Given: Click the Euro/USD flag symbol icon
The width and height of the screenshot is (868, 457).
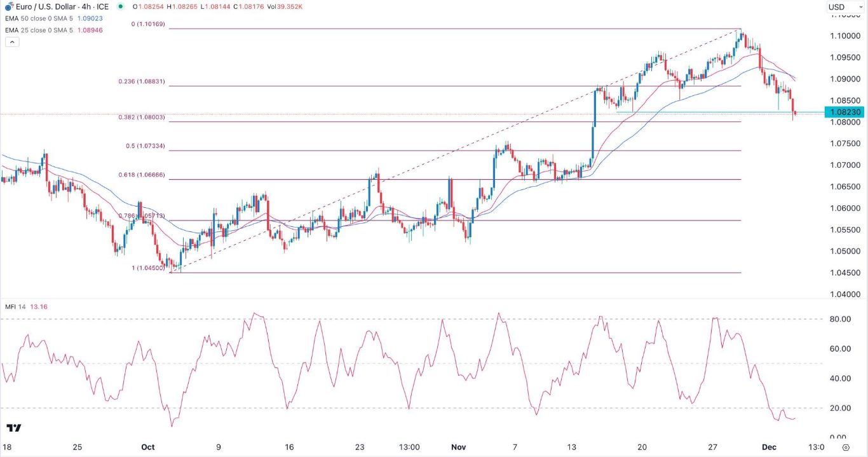Looking at the screenshot, I should point(10,6).
